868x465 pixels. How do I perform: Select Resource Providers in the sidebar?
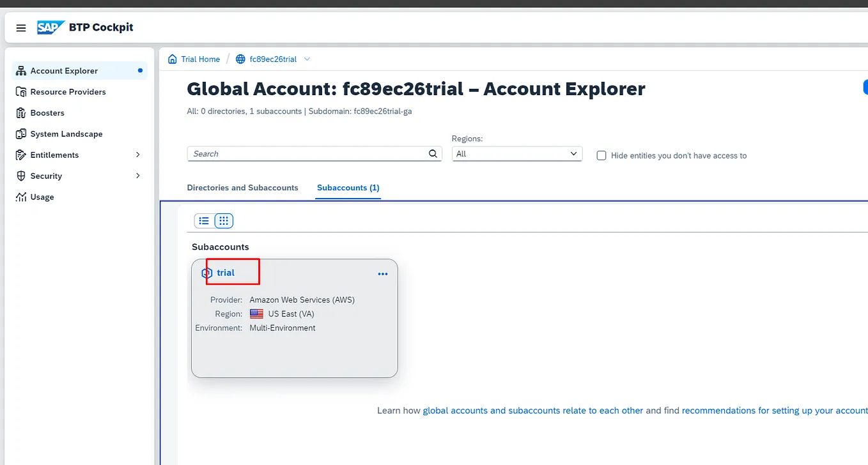[x=80, y=92]
